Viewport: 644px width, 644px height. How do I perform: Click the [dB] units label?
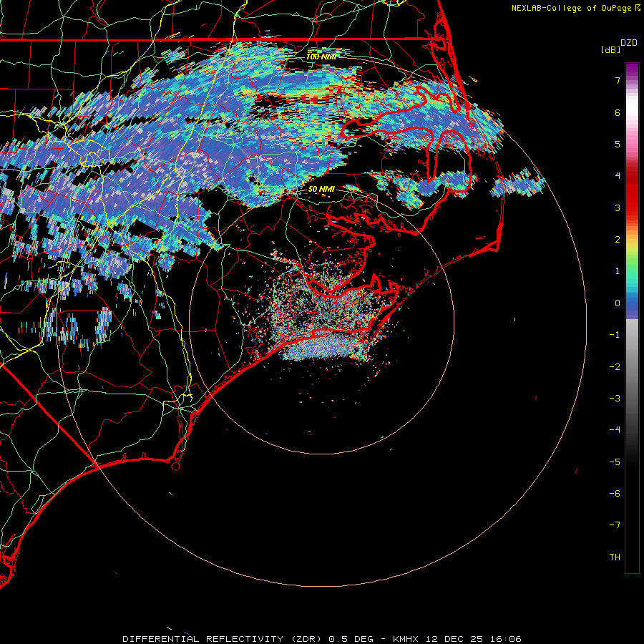point(611,49)
